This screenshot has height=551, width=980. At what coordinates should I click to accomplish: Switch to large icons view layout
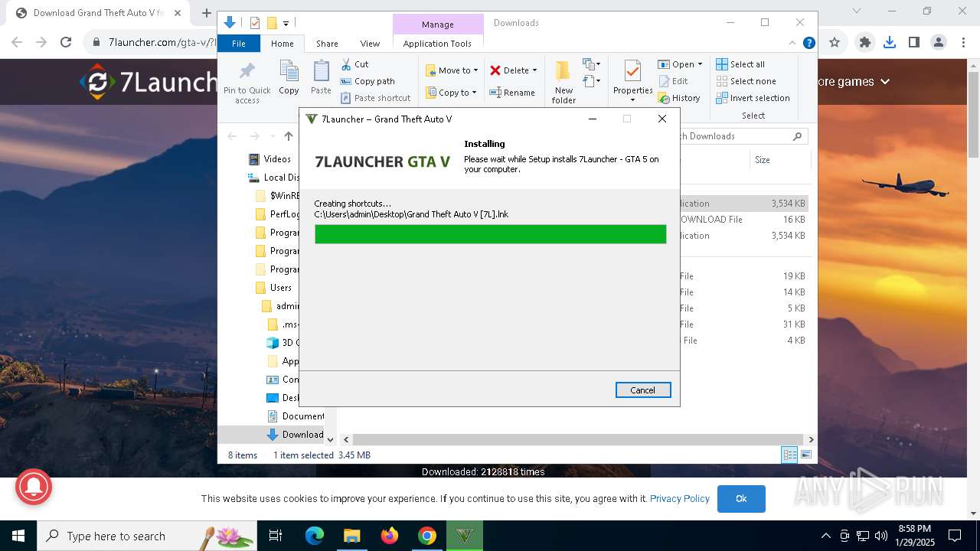[x=805, y=455]
